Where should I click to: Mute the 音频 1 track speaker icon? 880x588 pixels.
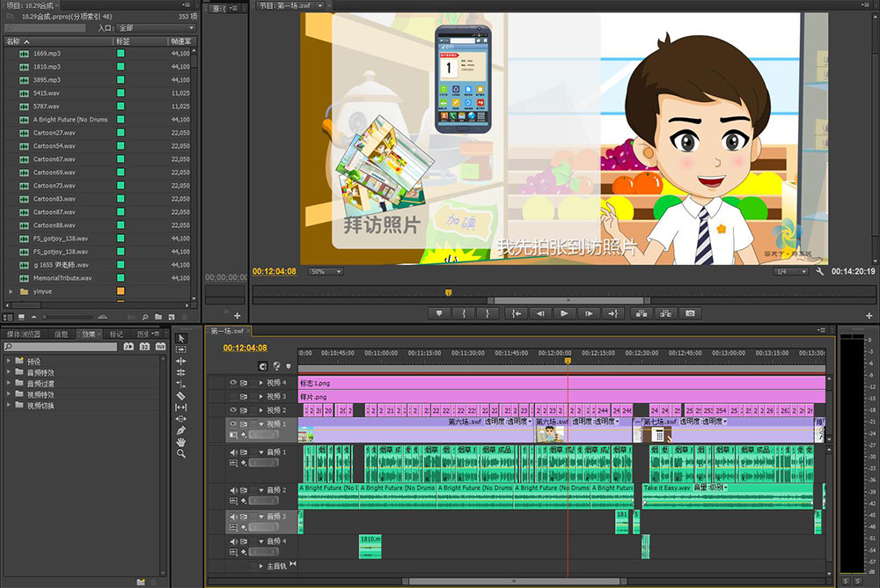(233, 452)
